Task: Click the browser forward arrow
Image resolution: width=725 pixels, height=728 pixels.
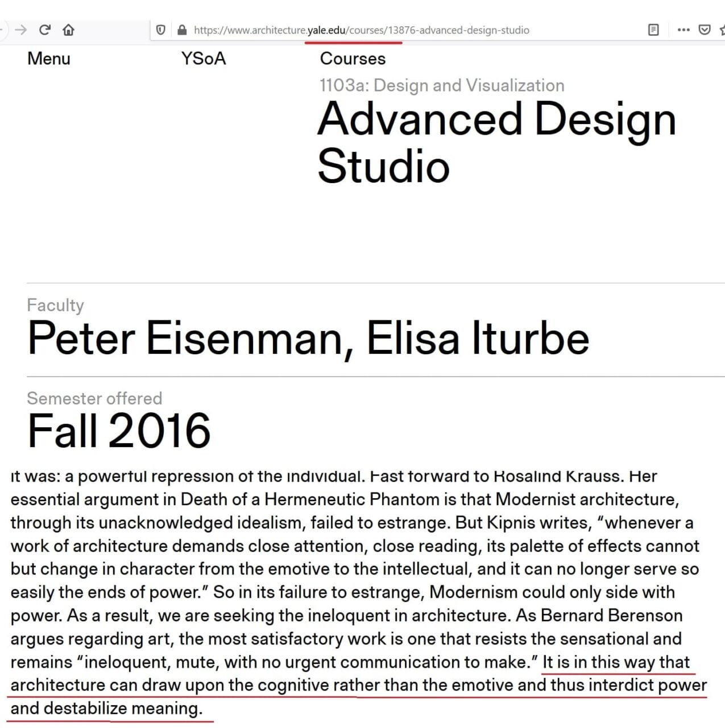Action: 20,30
